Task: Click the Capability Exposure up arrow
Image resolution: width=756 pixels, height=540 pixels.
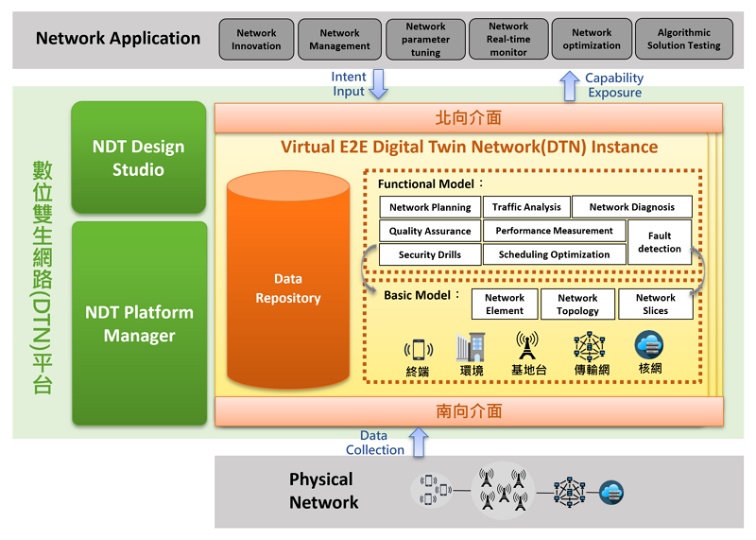Action: click(x=570, y=85)
